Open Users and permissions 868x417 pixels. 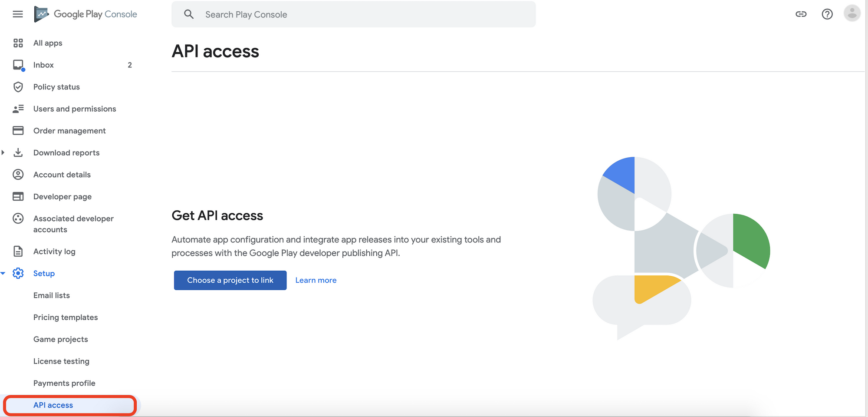(75, 109)
